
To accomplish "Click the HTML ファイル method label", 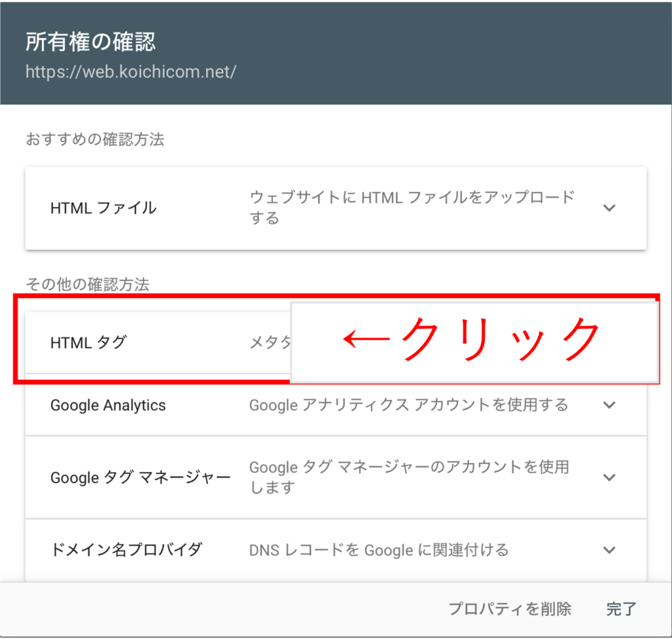I will [x=103, y=208].
